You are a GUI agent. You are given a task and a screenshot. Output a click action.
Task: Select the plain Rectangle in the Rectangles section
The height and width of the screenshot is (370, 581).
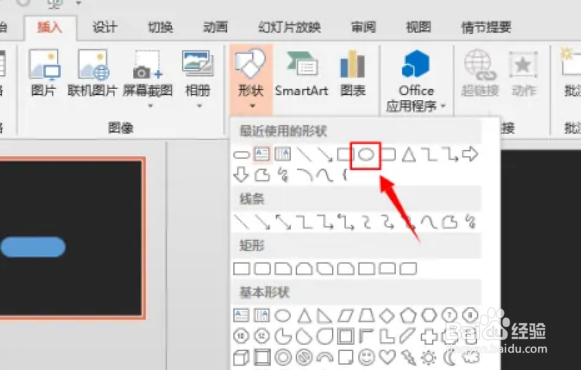coord(242,269)
